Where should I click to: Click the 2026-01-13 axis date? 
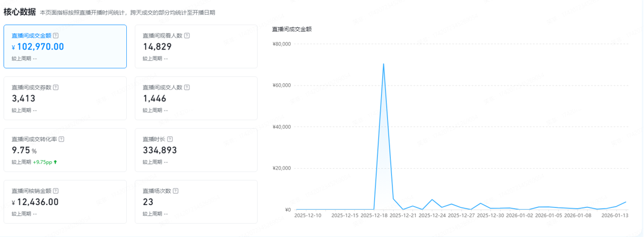[x=615, y=215]
